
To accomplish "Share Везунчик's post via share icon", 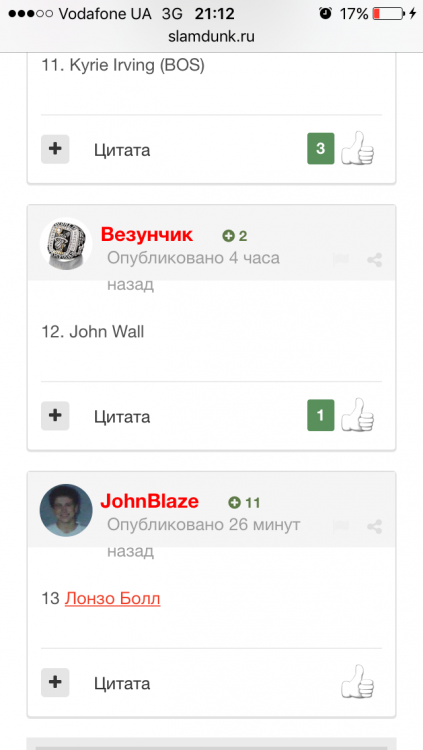I will pos(374,260).
